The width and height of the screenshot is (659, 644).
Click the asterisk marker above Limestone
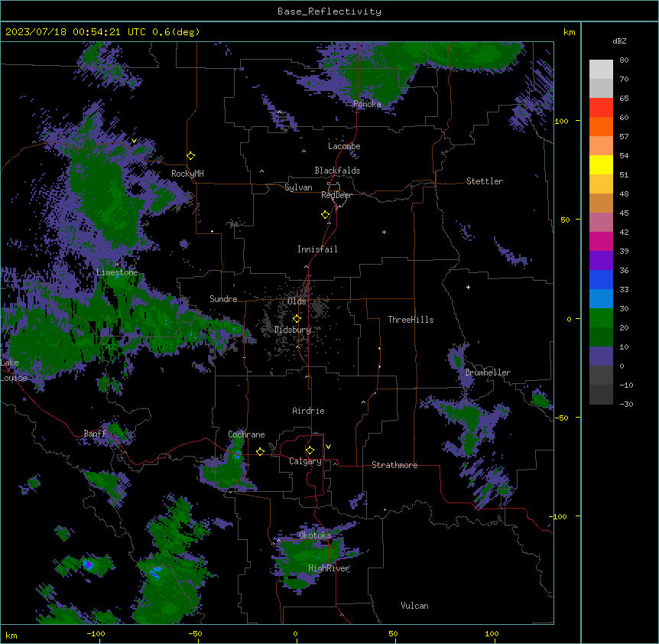[x=117, y=265]
